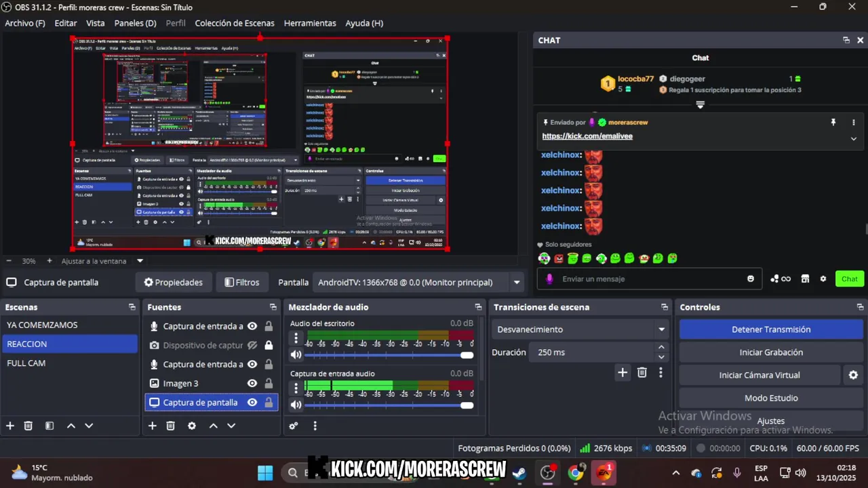The height and width of the screenshot is (488, 868).
Task: Click Detener Transmisión
Action: [x=770, y=329]
